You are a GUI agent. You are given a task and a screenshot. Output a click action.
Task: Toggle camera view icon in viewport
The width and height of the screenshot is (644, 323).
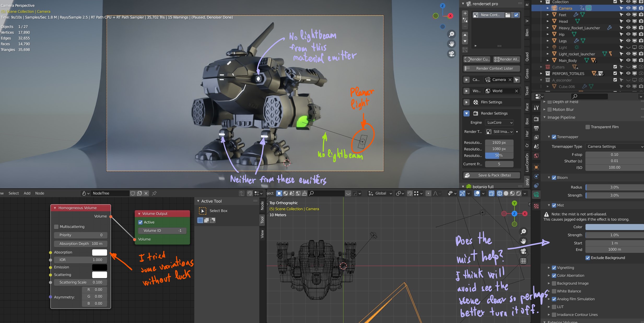click(451, 54)
